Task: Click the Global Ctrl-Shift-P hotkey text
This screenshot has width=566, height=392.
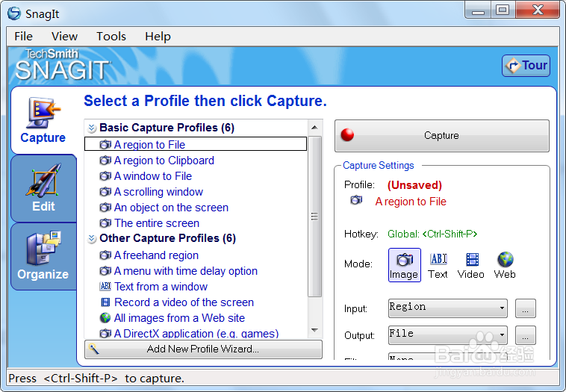Action: 432,234
